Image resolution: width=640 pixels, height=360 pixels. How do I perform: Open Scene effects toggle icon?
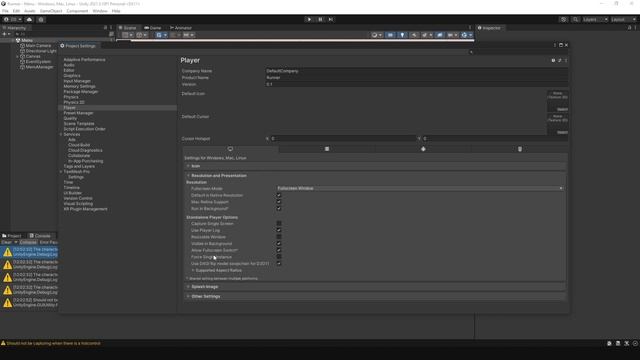[427, 35]
